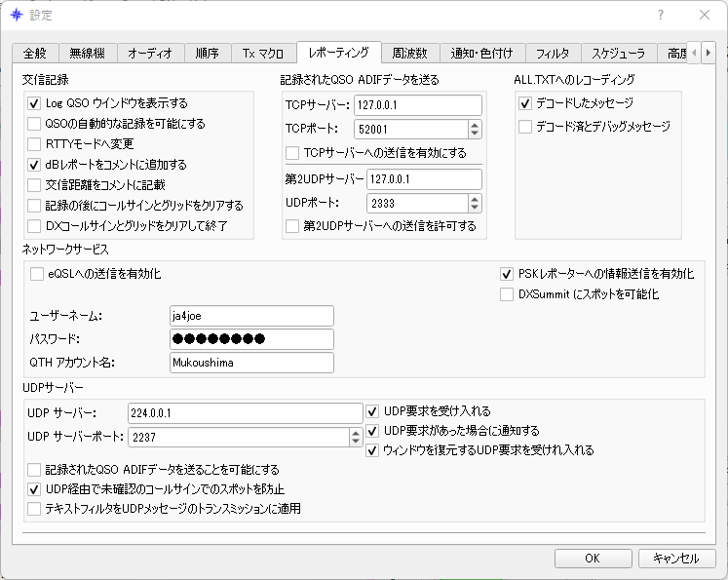The height and width of the screenshot is (580, 728).
Task: Uncheck dBレポートをコメントに追加する
Action: (34, 165)
